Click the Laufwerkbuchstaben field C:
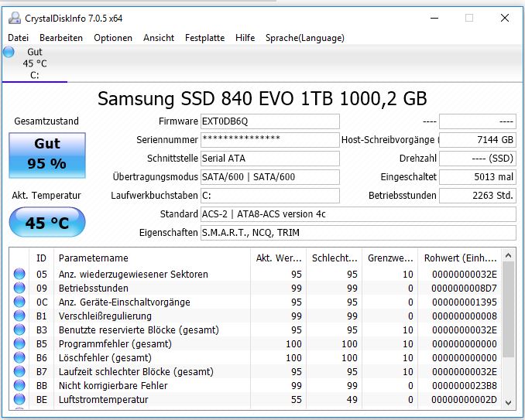The width and height of the screenshot is (525, 420). coord(270,195)
